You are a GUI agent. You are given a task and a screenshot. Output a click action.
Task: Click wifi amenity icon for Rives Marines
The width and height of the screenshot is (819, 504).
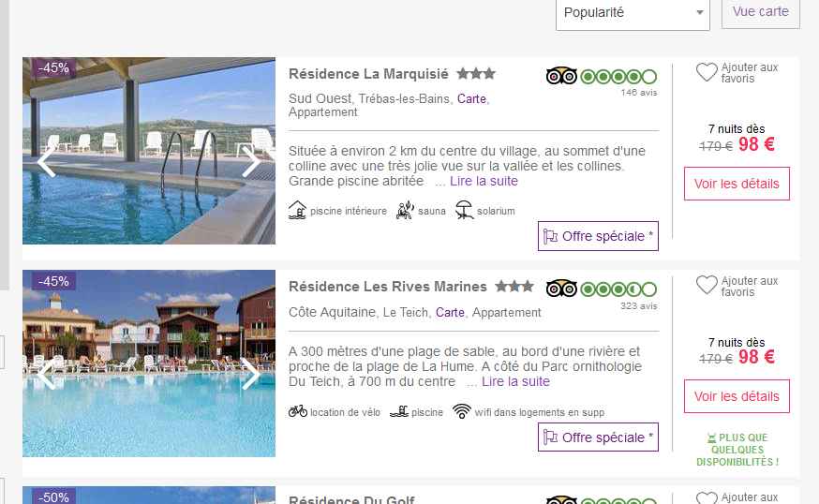click(462, 411)
